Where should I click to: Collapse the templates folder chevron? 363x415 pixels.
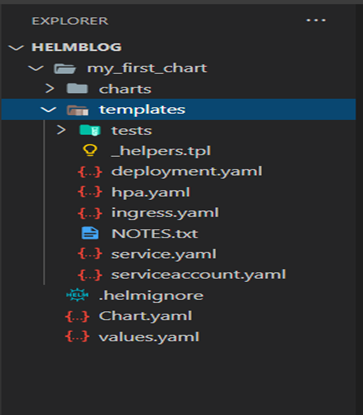pos(49,109)
